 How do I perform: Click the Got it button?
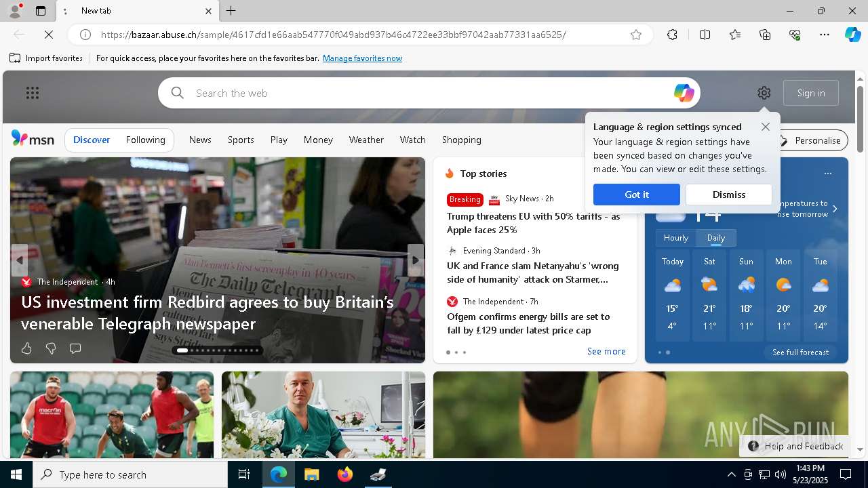pyautogui.click(x=637, y=195)
